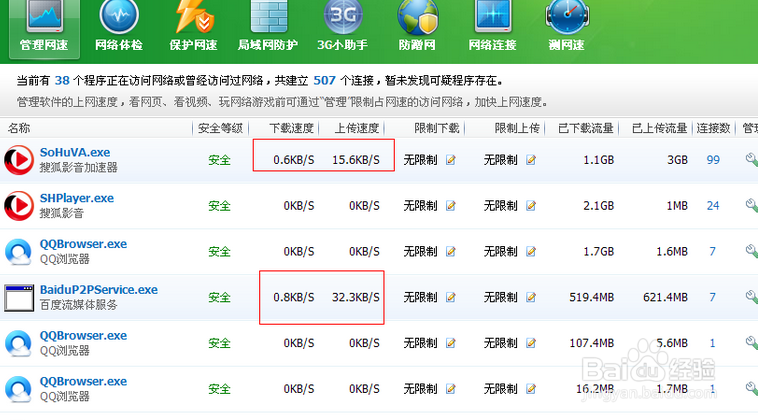Screen dimensions: 758x420
Task: Edit download limit for SoHuVA.exe
Action: tap(451, 159)
